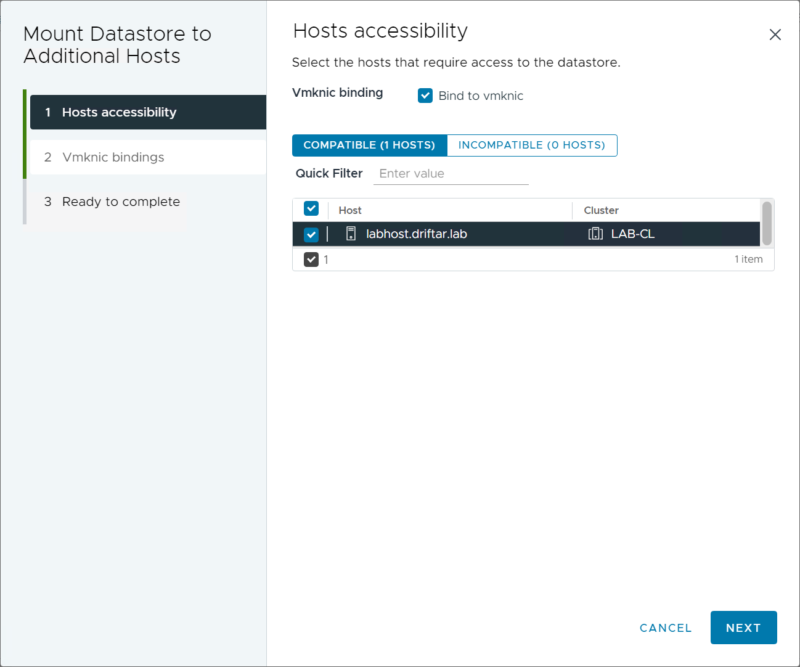Click the Next button
Image resolution: width=800 pixels, height=667 pixels.
[743, 628]
